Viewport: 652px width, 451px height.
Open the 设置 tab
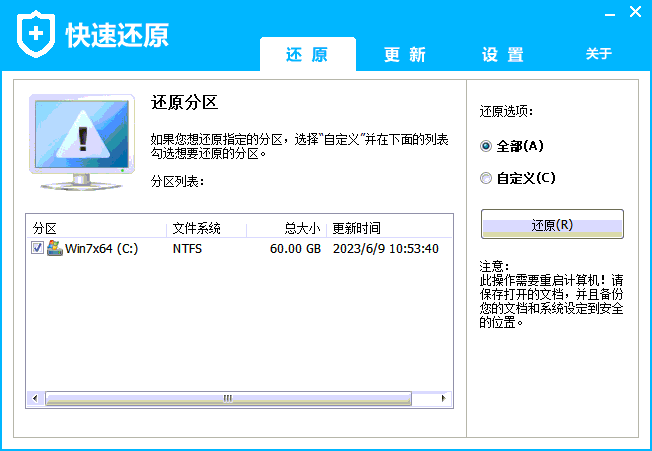(x=503, y=54)
